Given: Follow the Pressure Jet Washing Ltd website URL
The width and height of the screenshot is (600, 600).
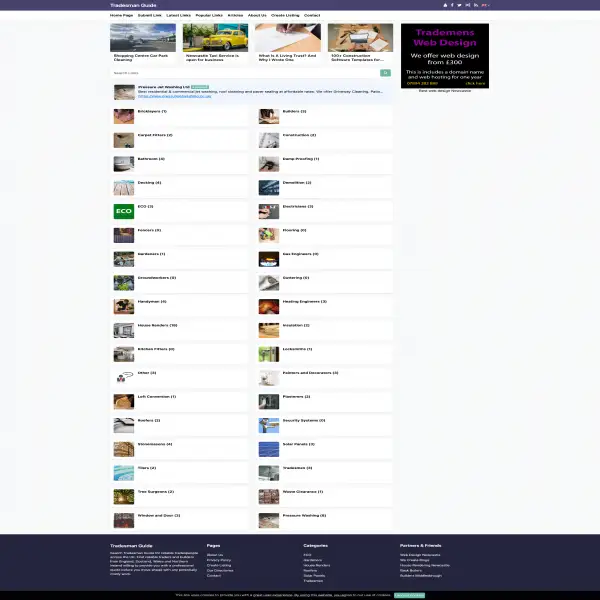Looking at the screenshot, I should click(174, 96).
